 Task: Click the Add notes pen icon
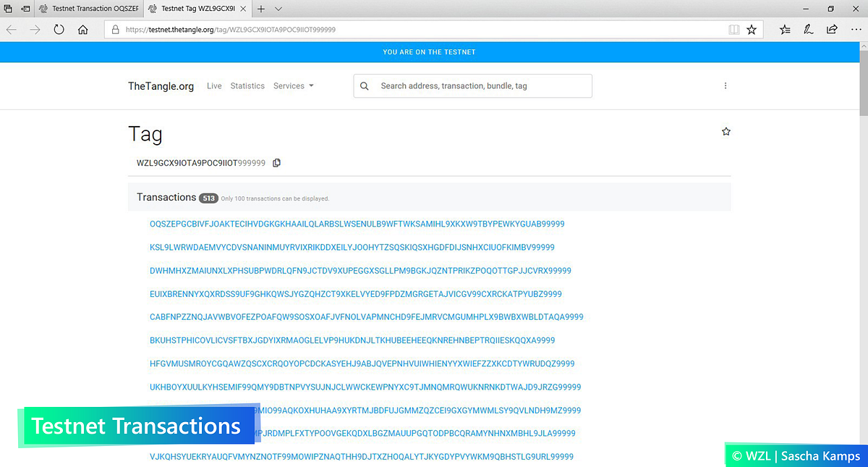(x=809, y=30)
